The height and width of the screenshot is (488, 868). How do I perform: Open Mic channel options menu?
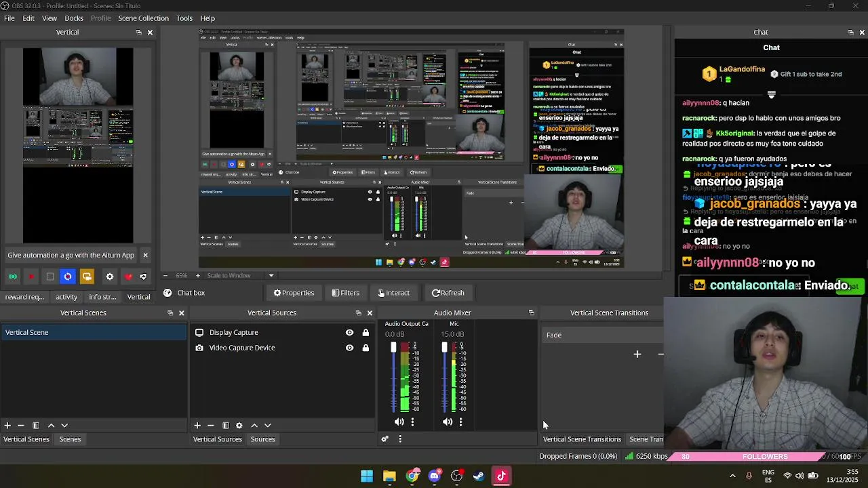tap(460, 422)
